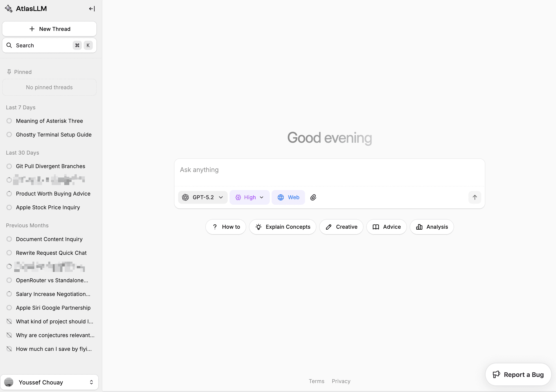
Task: Start a New Thread
Action: point(49,29)
